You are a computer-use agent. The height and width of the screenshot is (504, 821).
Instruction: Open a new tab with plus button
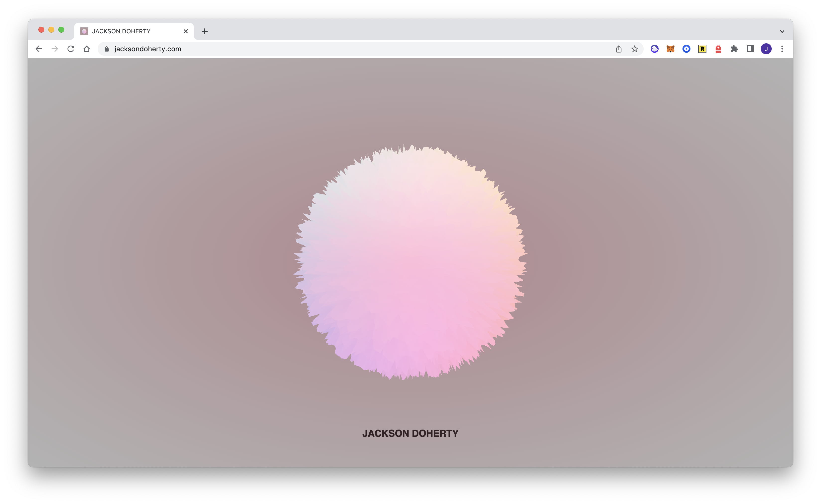(205, 31)
